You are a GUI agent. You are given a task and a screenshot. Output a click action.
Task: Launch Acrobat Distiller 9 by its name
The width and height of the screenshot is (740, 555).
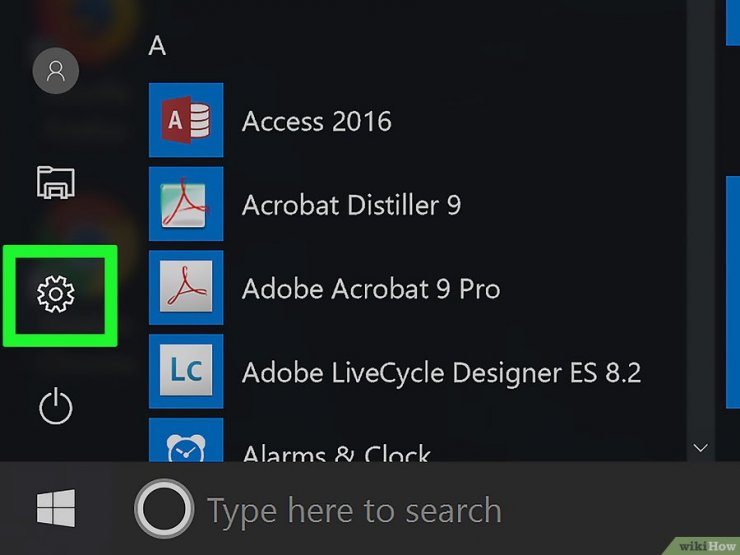[352, 205]
